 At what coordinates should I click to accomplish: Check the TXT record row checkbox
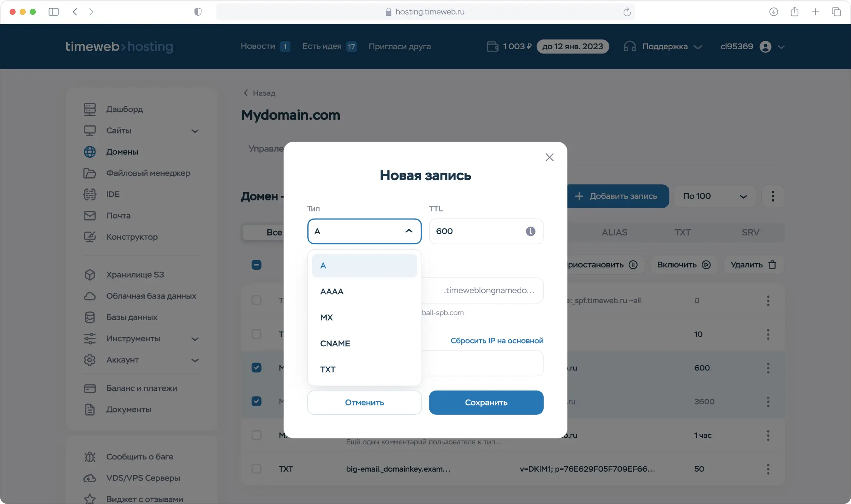[257, 469]
